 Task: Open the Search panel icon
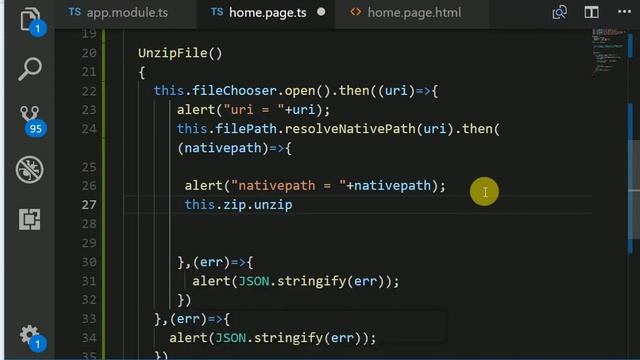tap(30, 69)
